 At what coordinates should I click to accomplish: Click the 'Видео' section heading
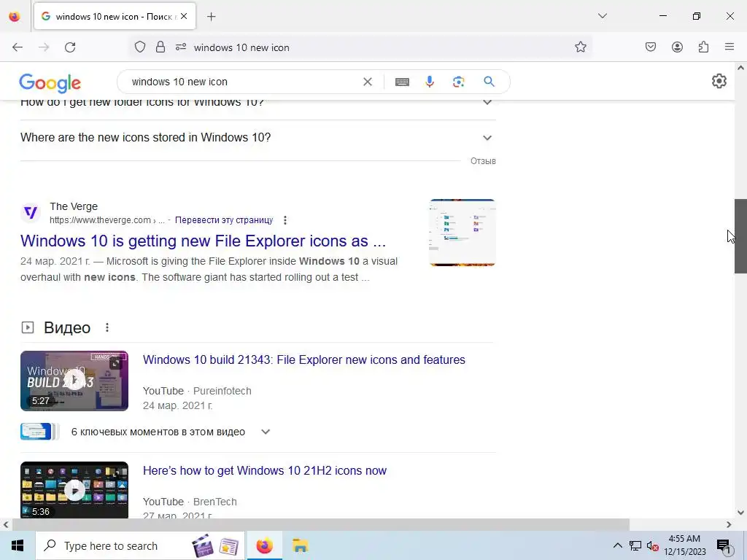click(x=67, y=327)
